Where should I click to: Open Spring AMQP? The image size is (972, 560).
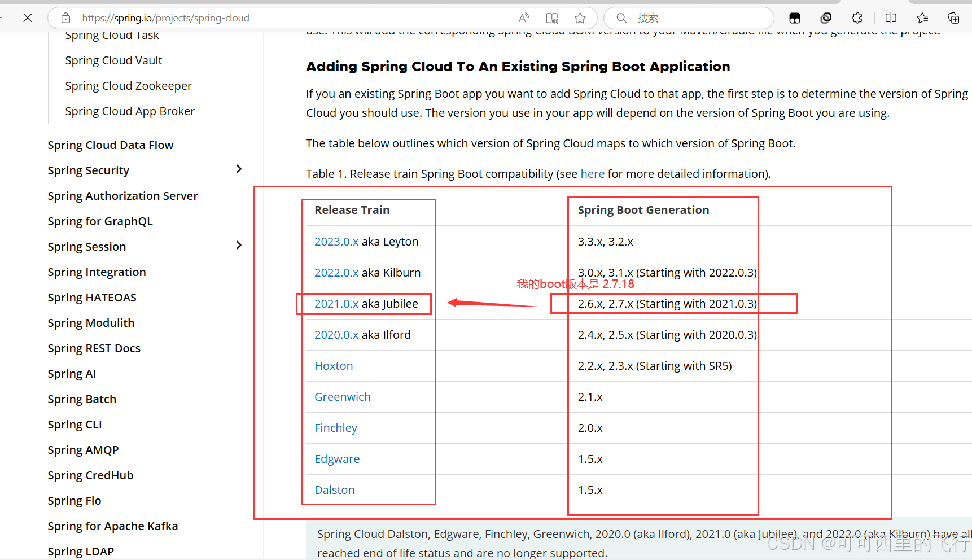(x=83, y=450)
